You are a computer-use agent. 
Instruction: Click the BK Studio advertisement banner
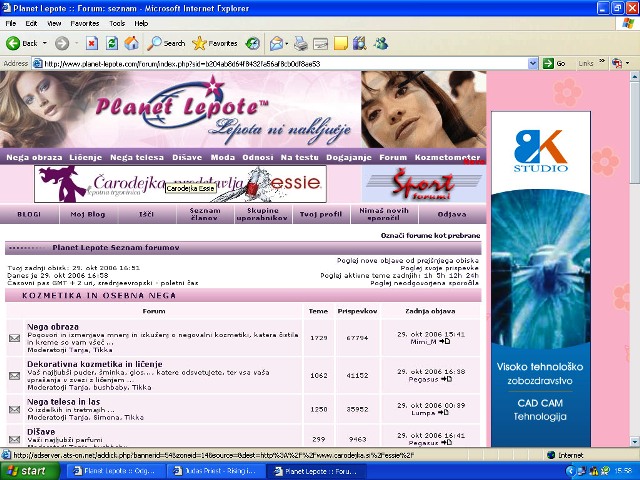(x=540, y=279)
